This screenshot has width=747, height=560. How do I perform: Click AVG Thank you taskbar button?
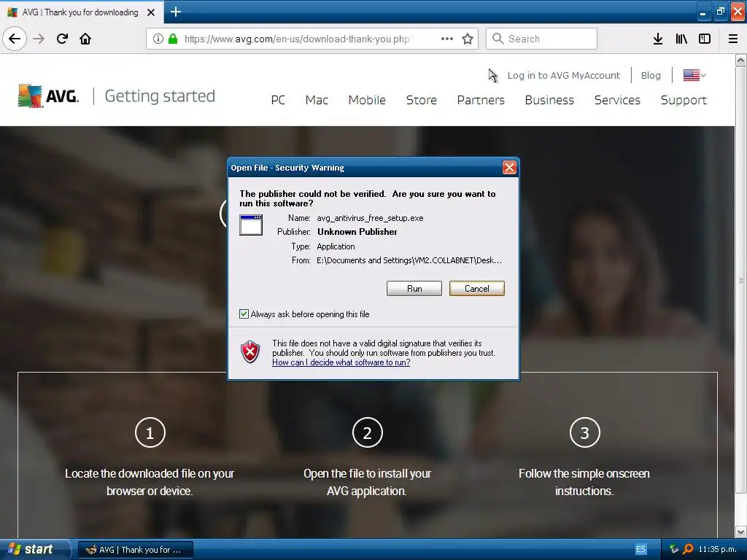click(x=135, y=550)
